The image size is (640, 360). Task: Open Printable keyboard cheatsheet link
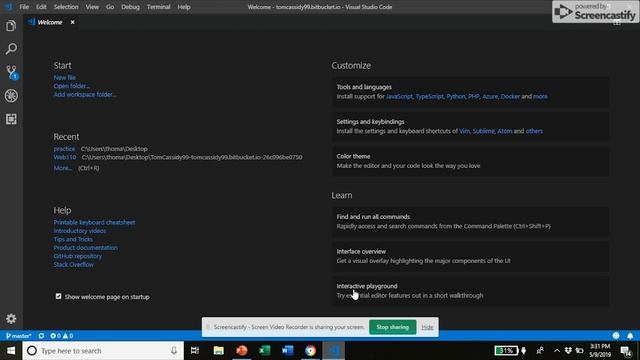point(94,222)
